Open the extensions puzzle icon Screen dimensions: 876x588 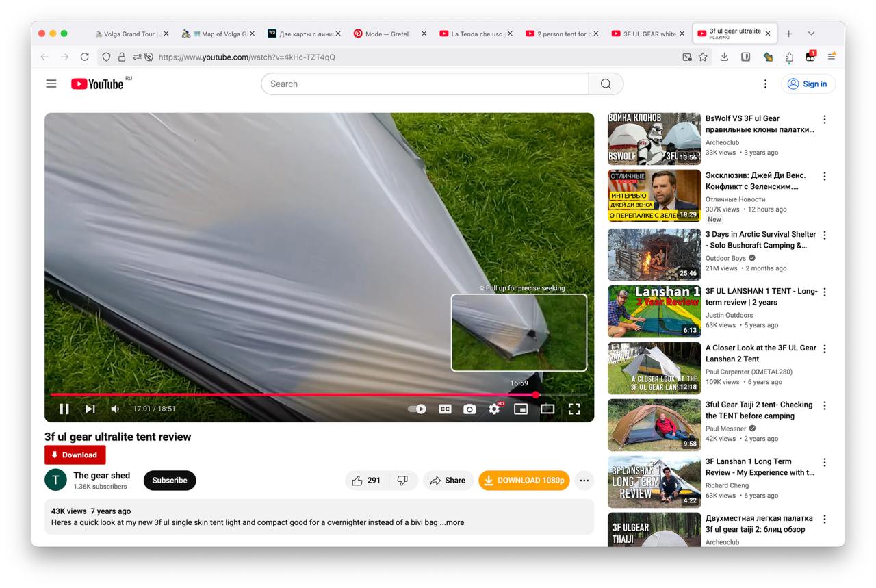789,57
